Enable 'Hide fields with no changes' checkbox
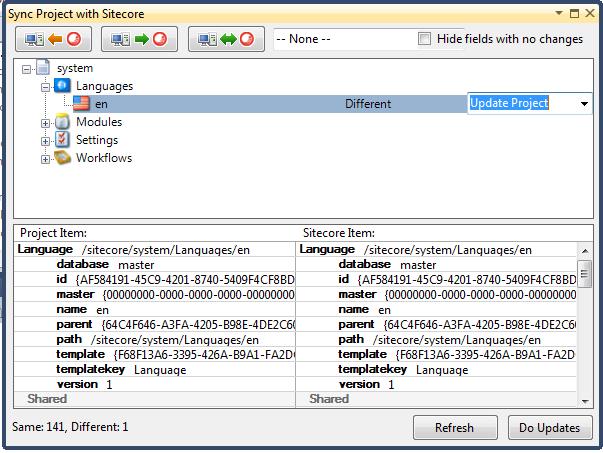The image size is (603, 453). (425, 38)
